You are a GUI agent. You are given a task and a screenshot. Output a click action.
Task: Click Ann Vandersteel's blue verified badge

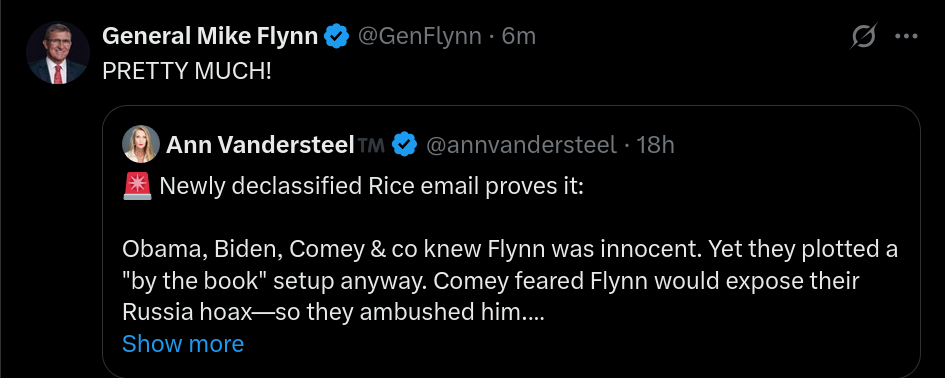[x=405, y=145]
